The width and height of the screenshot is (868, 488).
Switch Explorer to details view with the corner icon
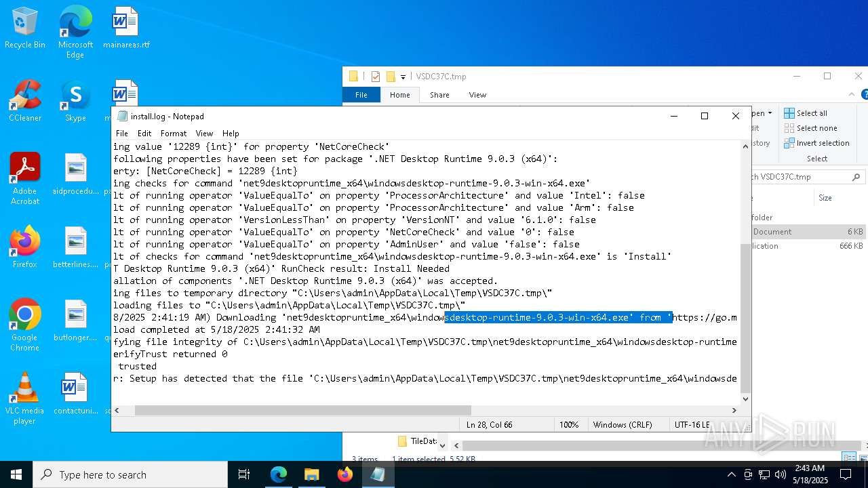[x=848, y=458]
